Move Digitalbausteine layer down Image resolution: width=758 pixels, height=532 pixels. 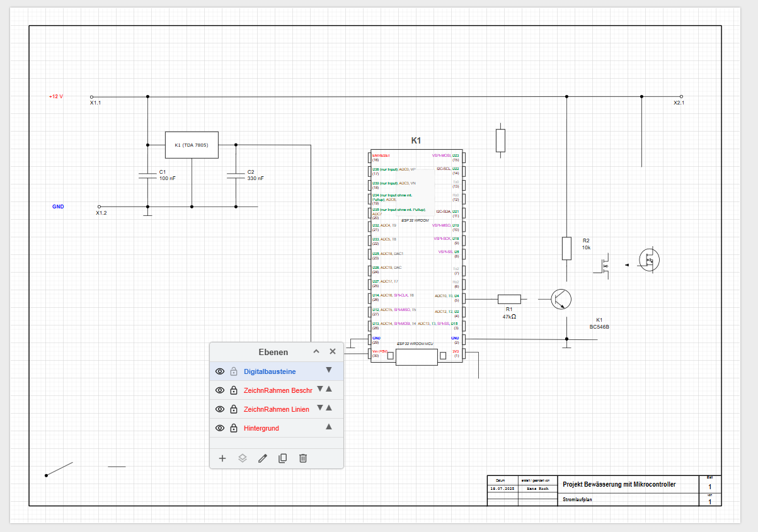pyautogui.click(x=328, y=370)
